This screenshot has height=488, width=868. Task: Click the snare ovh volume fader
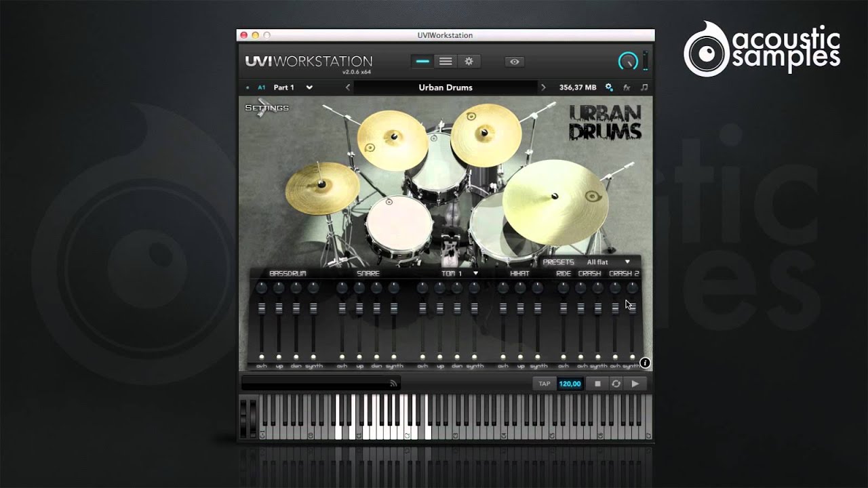pyautogui.click(x=342, y=308)
